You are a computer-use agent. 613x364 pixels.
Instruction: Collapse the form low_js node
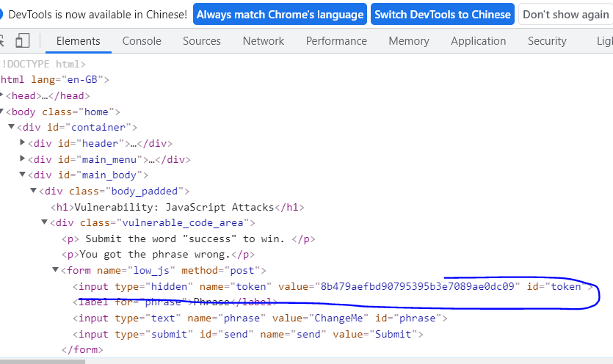point(56,270)
